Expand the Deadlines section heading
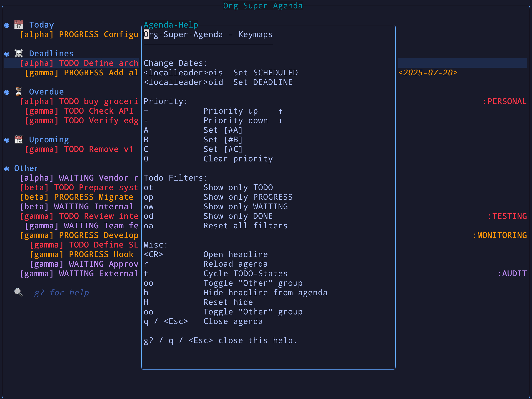 [51, 53]
